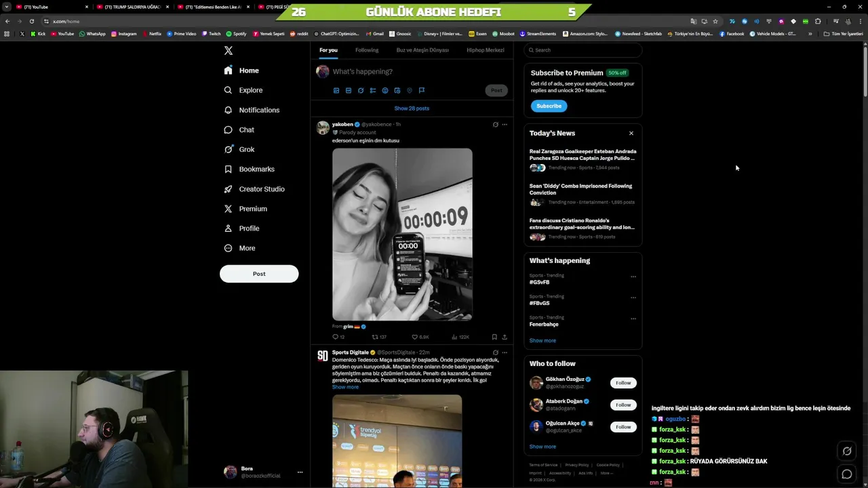
Task: Open Twitch bookmark in bookmarks bar
Action: [x=211, y=34]
